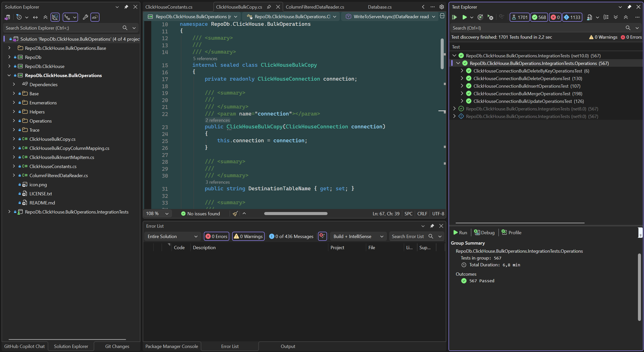Image resolution: width=644 pixels, height=352 pixels.
Task: Open the Git Changes tab
Action: 117,346
